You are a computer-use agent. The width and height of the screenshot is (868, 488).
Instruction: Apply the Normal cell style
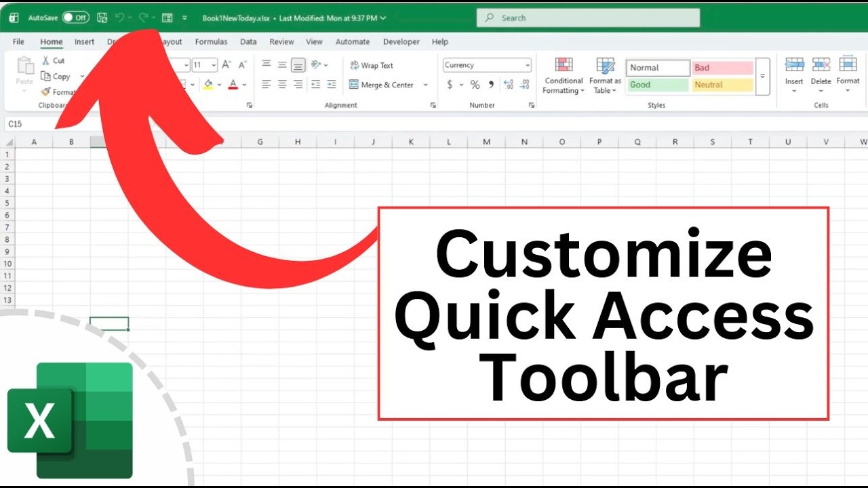(658, 68)
